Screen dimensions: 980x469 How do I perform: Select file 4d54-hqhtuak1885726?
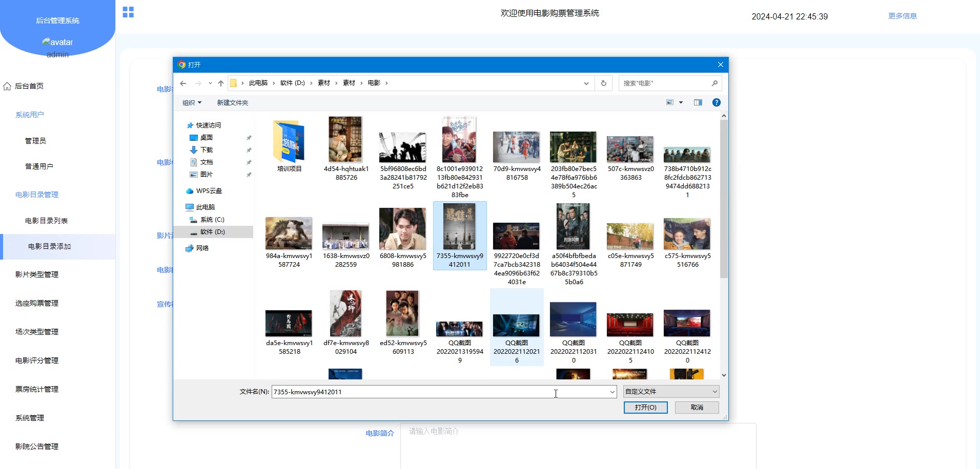(x=346, y=149)
